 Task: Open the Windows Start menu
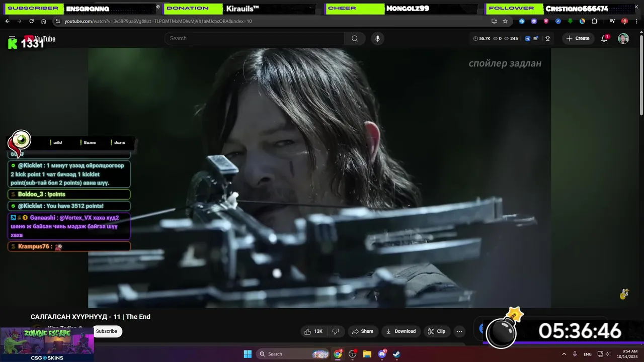(x=248, y=354)
